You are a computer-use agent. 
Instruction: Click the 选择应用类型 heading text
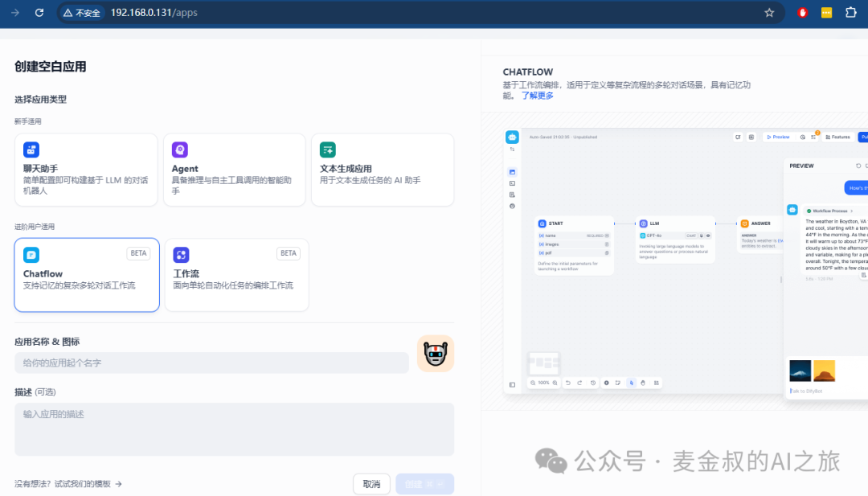pos(40,100)
